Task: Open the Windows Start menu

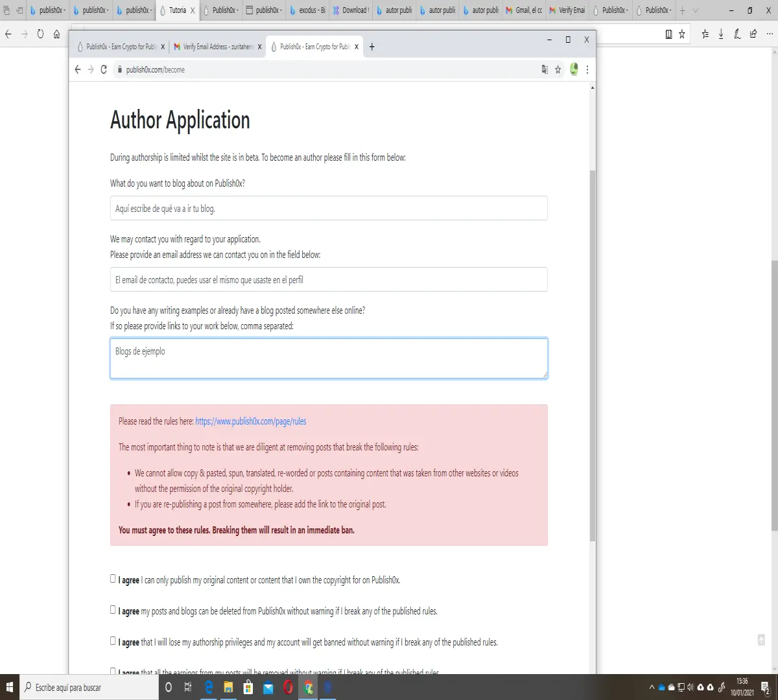Action: tap(10, 687)
